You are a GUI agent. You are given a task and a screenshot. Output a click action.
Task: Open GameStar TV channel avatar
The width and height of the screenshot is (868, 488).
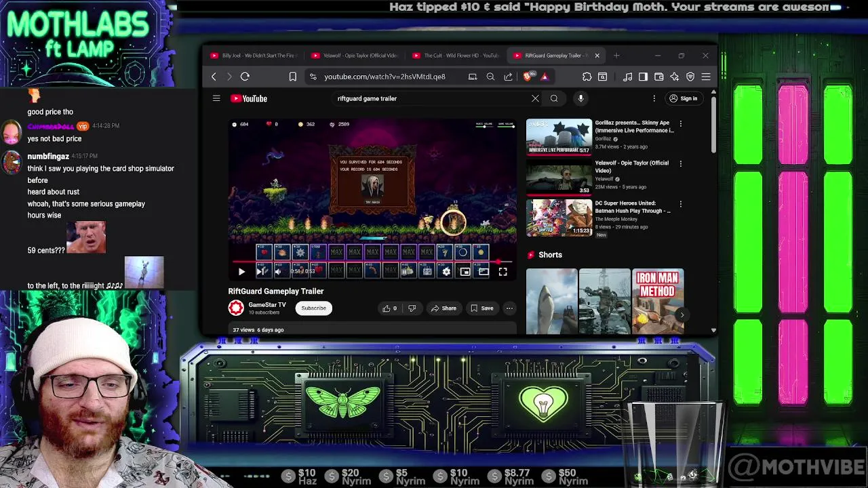pyautogui.click(x=235, y=308)
